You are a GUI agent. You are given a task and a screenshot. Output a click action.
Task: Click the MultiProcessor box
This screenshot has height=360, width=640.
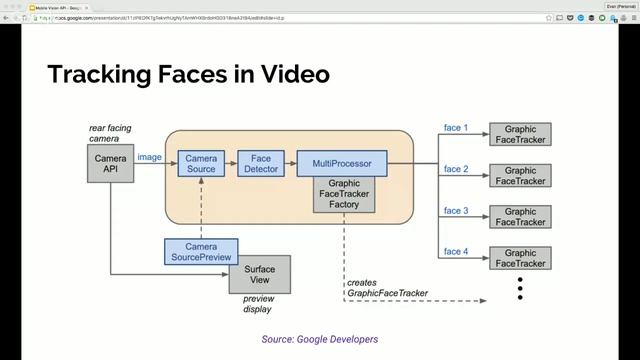click(342, 163)
